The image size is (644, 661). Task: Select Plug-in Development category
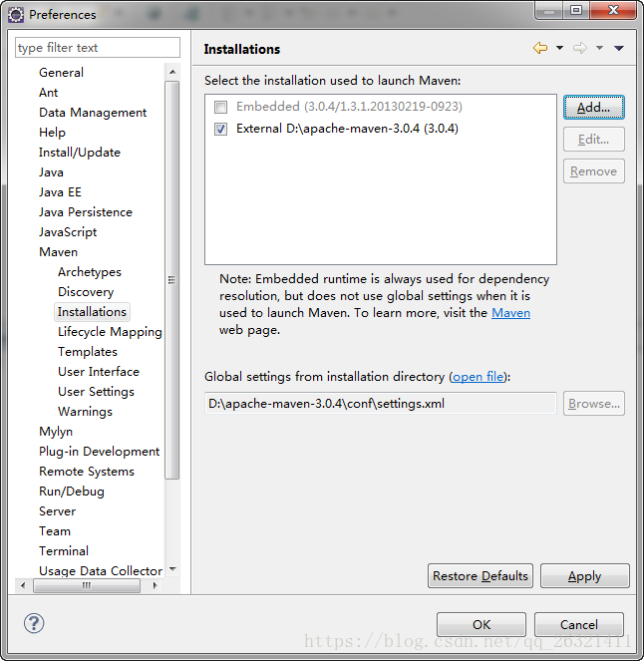coord(99,452)
